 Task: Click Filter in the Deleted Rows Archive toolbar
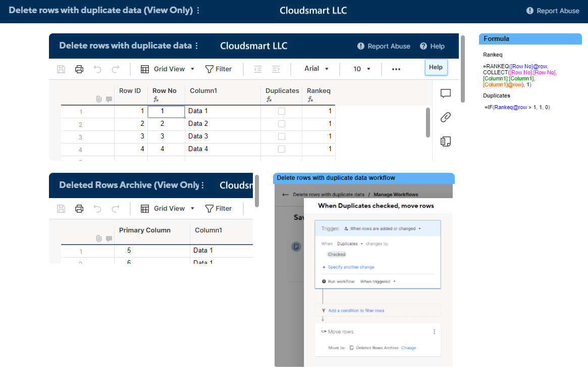pyautogui.click(x=219, y=209)
